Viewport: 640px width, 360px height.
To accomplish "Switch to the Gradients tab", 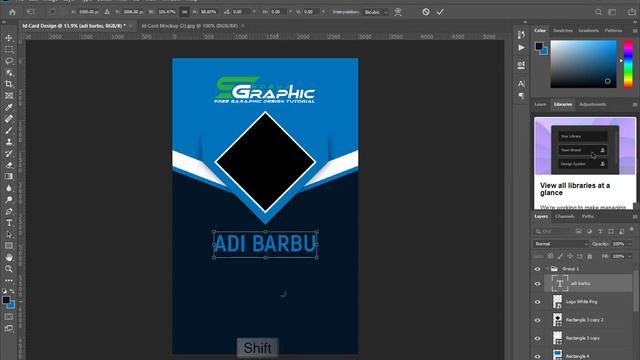I will (x=588, y=31).
